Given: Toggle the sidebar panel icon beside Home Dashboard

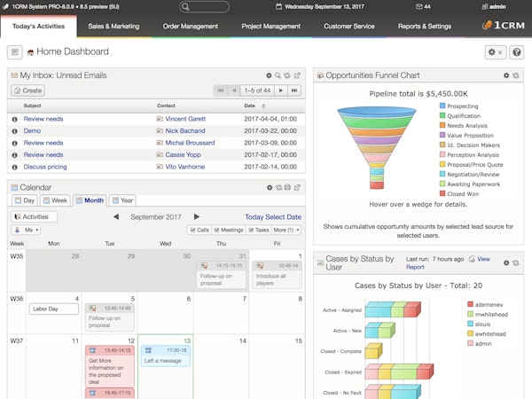Looking at the screenshot, I should coord(14,52).
